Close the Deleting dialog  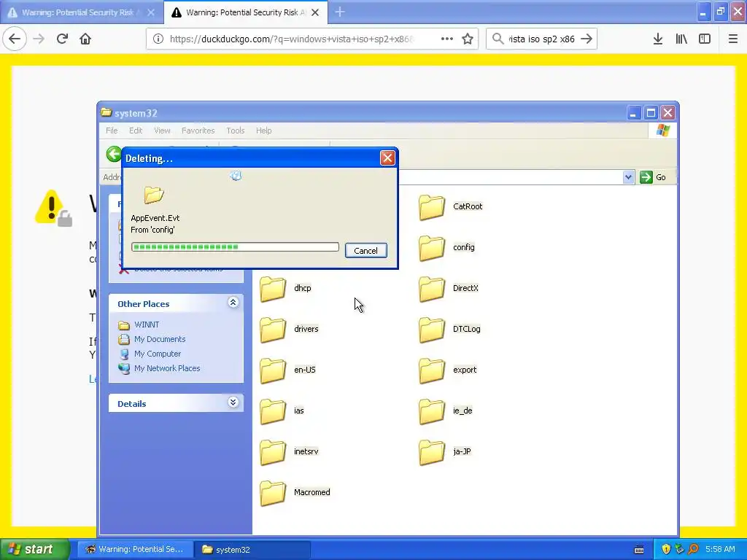387,158
